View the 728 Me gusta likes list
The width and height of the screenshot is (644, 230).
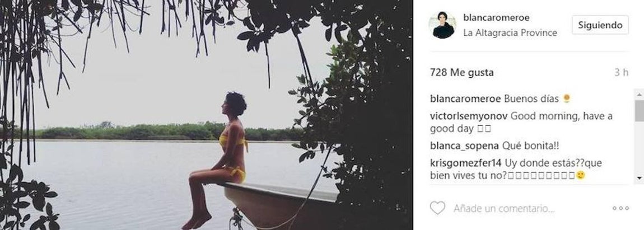point(461,72)
